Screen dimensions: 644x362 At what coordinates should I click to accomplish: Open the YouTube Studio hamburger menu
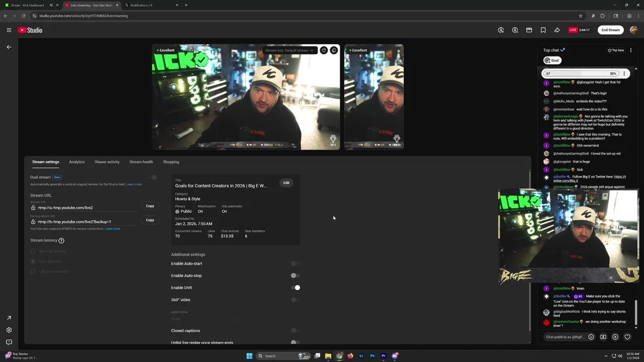click(x=9, y=30)
